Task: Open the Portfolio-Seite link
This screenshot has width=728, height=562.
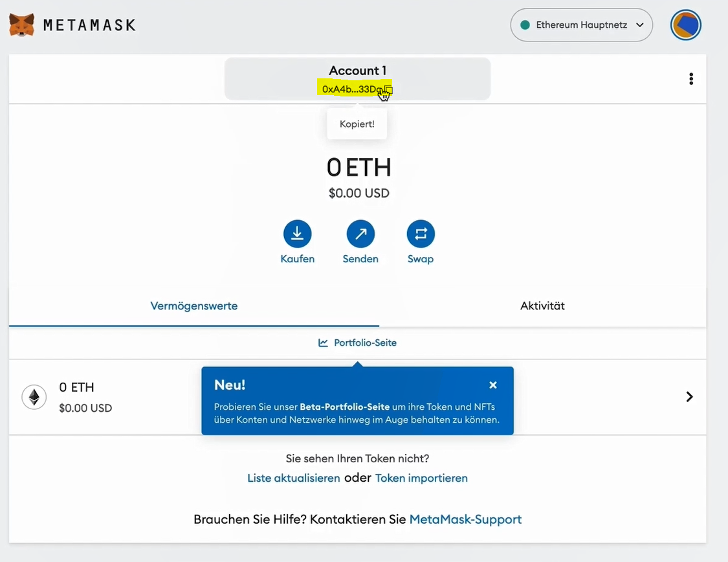Action: pos(365,343)
